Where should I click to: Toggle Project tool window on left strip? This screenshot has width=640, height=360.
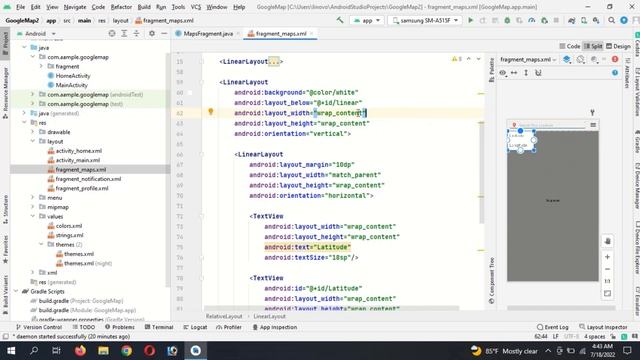tap(5, 44)
